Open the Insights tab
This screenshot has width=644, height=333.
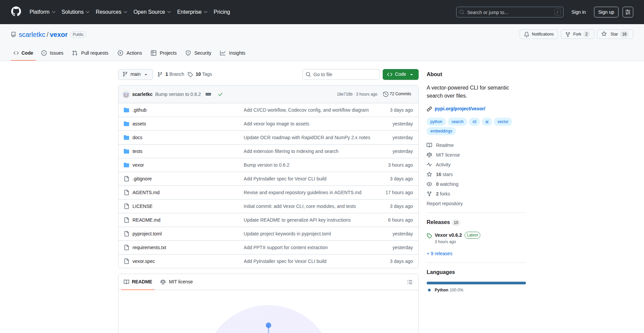[233, 53]
